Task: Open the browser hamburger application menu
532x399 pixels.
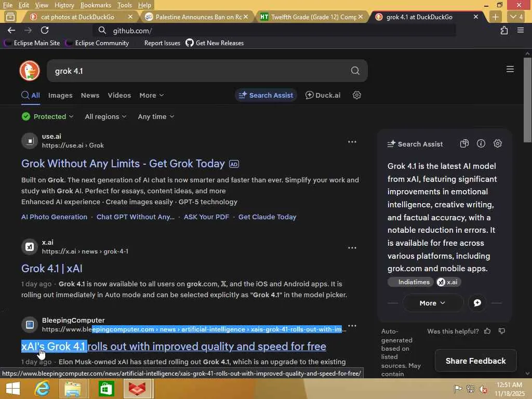Action: click(x=521, y=30)
